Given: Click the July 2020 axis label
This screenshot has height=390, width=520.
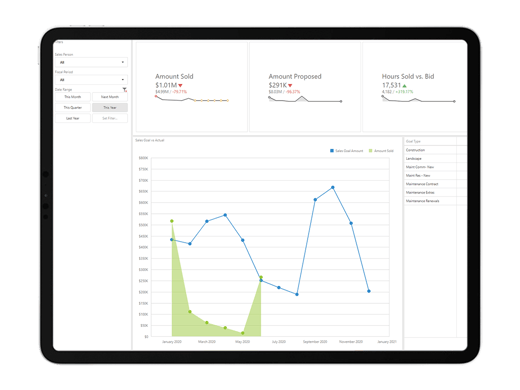Looking at the screenshot, I should coord(279,342).
